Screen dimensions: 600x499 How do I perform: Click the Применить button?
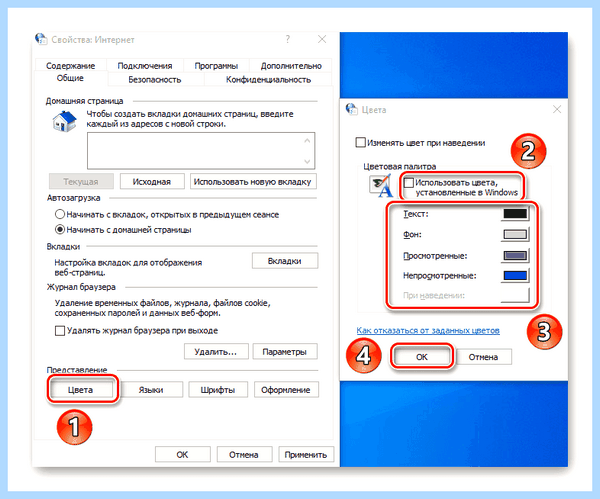click(306, 455)
